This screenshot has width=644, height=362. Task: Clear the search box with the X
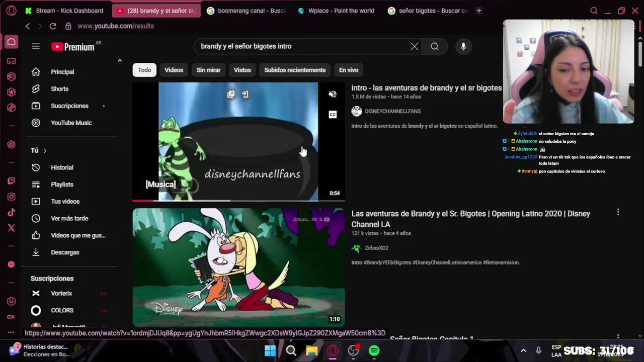pyautogui.click(x=414, y=46)
